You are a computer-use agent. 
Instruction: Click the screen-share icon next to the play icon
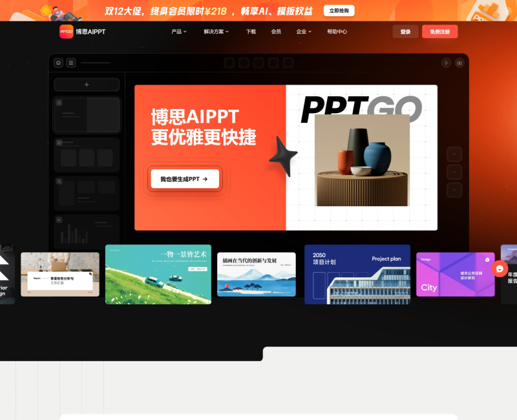(x=460, y=63)
